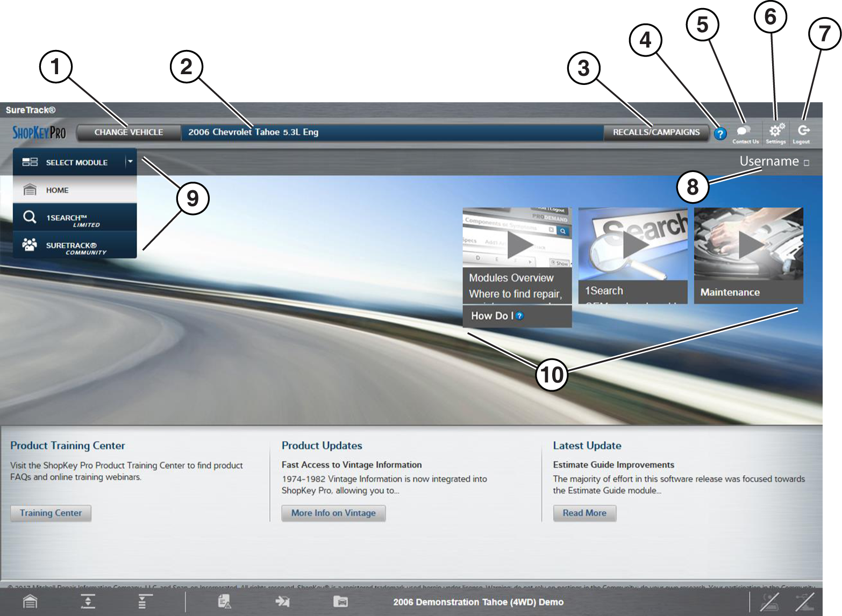This screenshot has width=842, height=616.
Task: Play the Maintenance video thumbnail
Action: click(x=748, y=245)
